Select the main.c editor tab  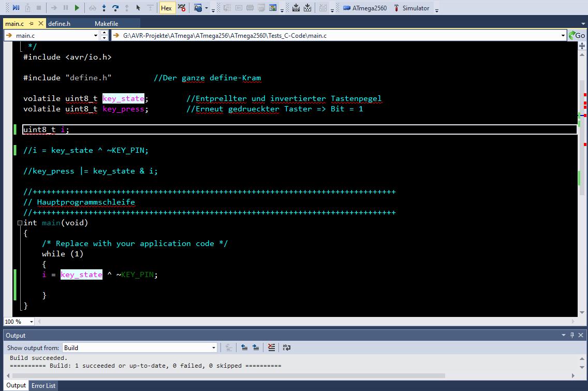[x=14, y=24]
